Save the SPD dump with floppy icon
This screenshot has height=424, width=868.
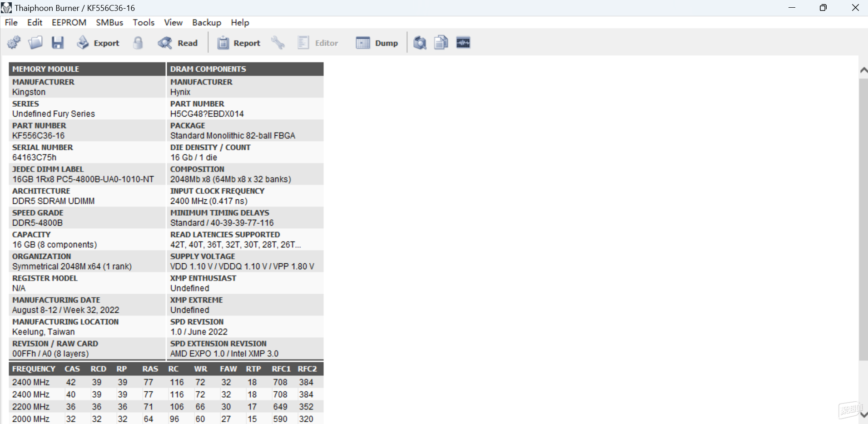(x=57, y=43)
